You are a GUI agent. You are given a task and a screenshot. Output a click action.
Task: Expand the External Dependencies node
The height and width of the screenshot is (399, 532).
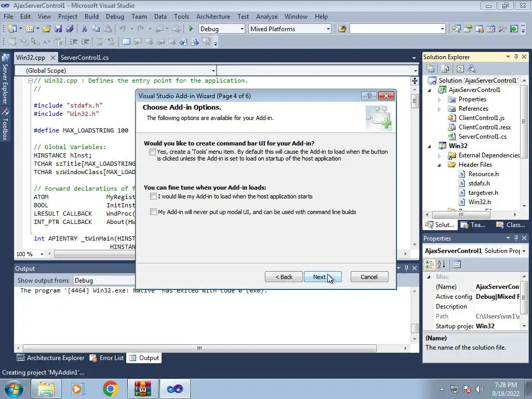pyautogui.click(x=439, y=156)
